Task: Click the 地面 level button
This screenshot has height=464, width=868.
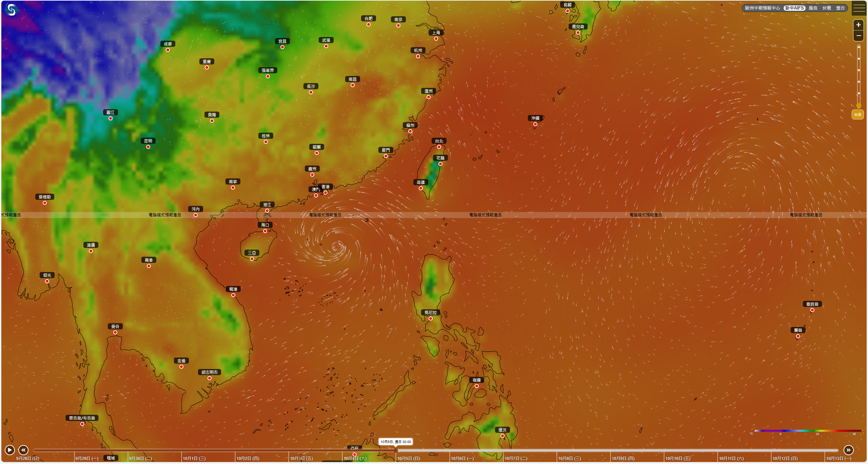Action: pos(857,115)
